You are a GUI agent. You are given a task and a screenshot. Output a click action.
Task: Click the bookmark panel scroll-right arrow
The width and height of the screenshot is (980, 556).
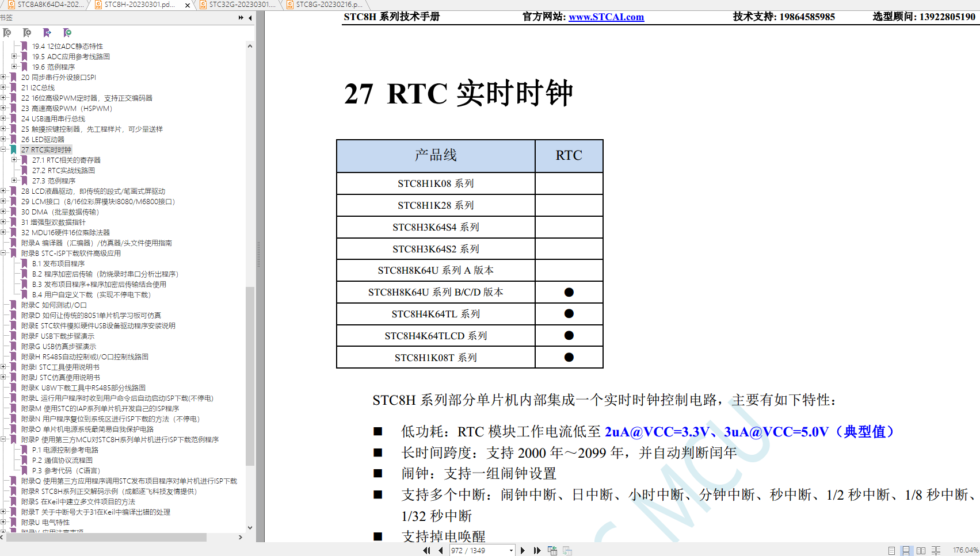pos(241,537)
